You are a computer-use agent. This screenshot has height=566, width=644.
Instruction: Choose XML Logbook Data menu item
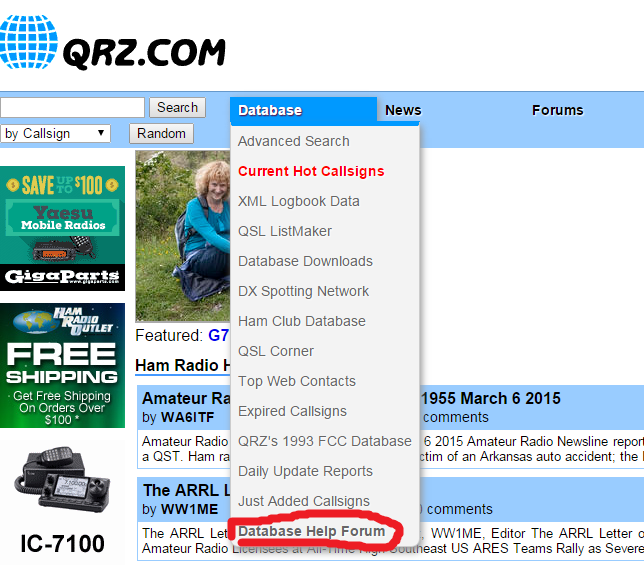click(x=299, y=201)
